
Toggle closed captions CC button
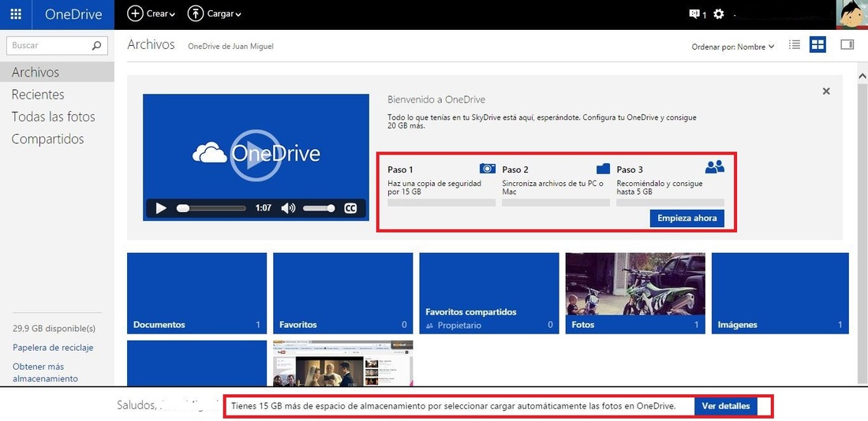tap(350, 209)
